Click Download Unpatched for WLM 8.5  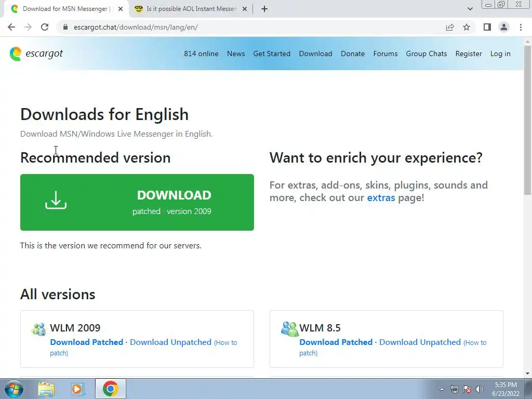(x=420, y=342)
